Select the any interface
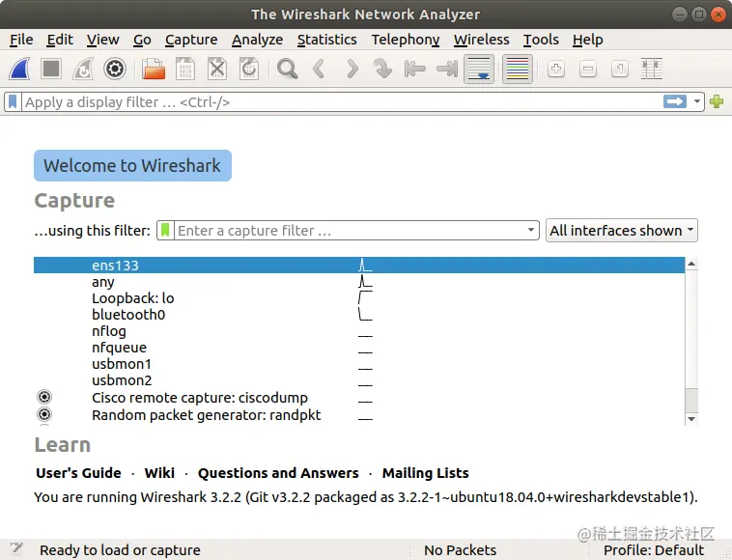The image size is (732, 560). tap(359, 282)
